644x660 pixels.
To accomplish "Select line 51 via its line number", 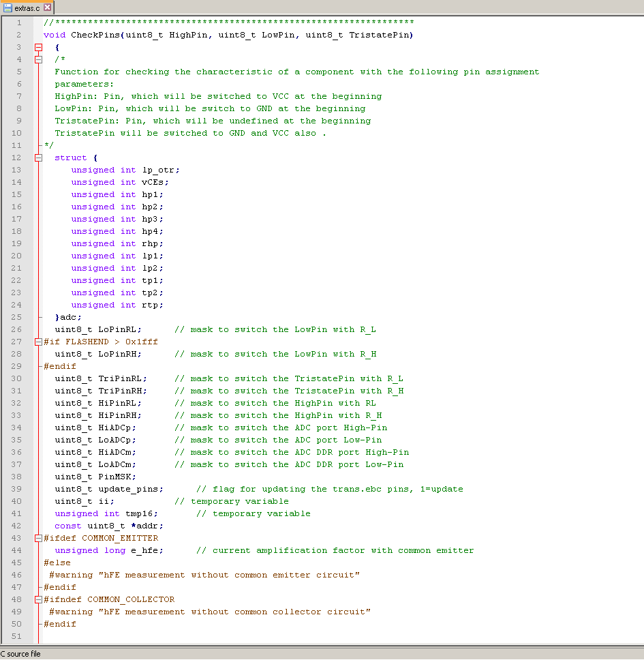I will coord(16,636).
